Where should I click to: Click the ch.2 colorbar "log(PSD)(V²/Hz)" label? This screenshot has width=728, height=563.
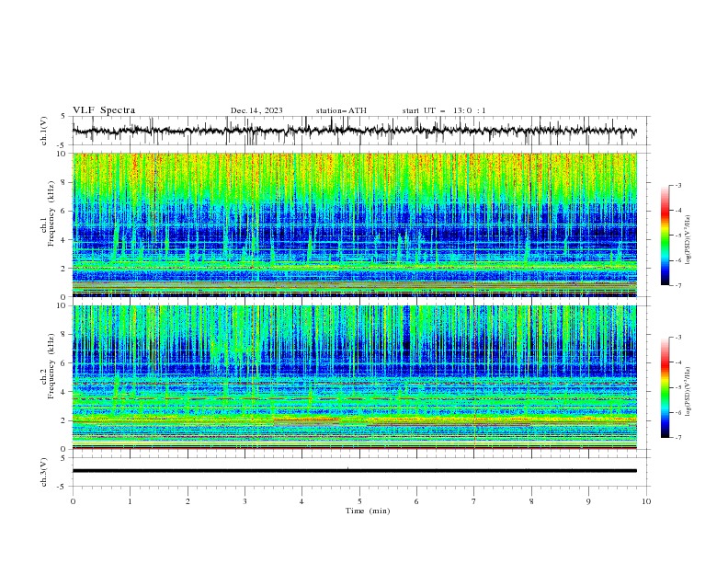click(x=688, y=392)
